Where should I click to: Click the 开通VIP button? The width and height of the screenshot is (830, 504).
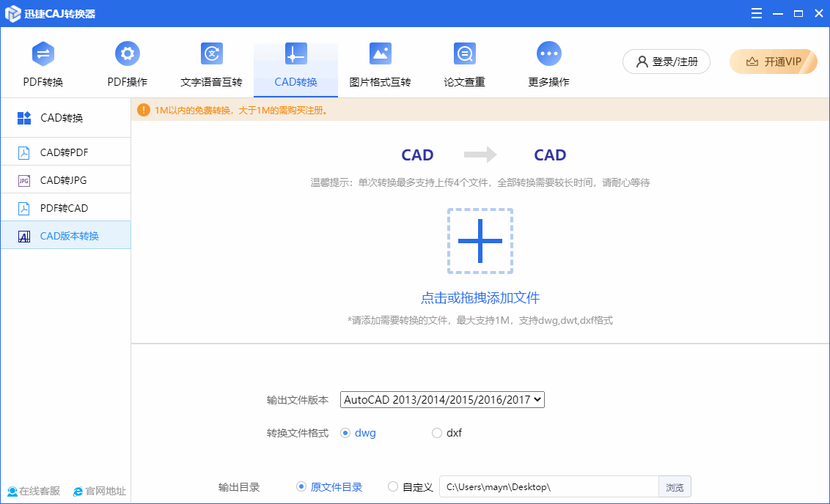pyautogui.click(x=774, y=62)
